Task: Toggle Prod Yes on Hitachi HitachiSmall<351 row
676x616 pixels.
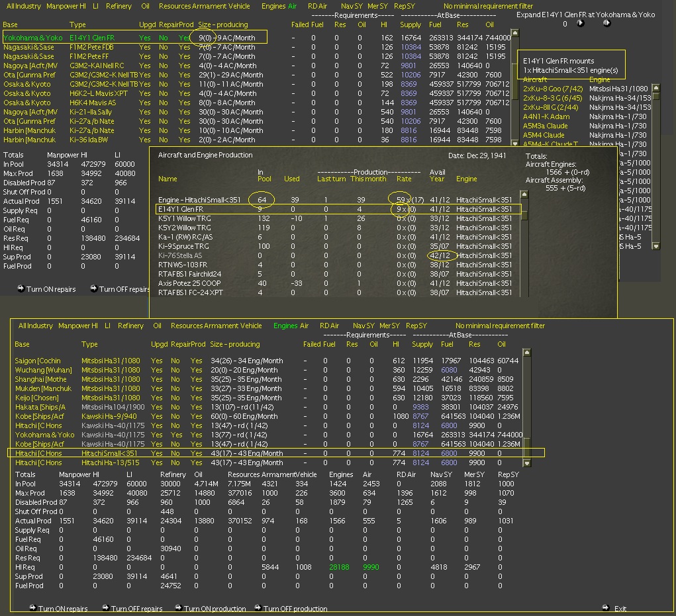Action: [196, 453]
